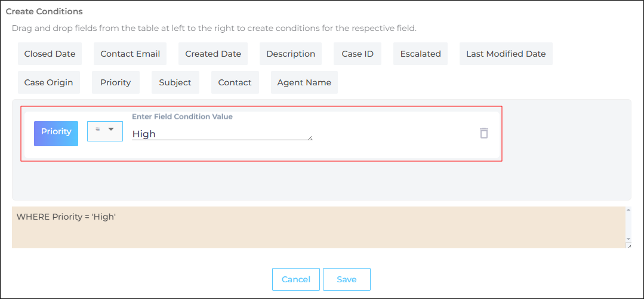This screenshot has height=299, width=644.
Task: Select the Contact Email field chip
Action: point(130,54)
